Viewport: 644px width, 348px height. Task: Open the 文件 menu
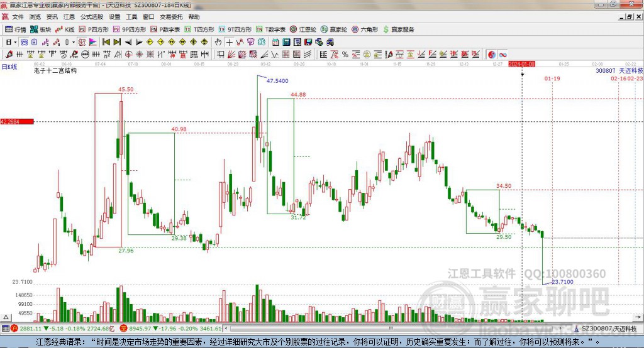[18, 17]
